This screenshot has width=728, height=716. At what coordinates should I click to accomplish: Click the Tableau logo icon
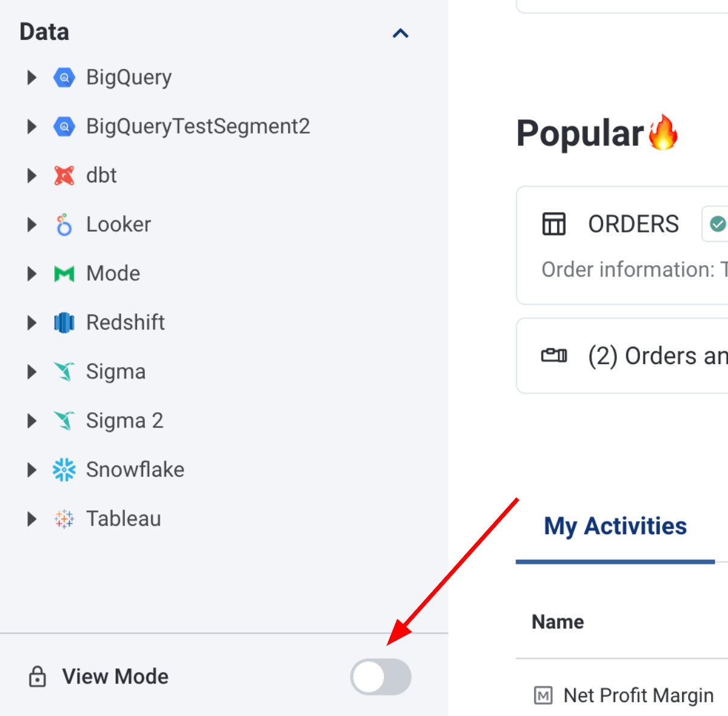[x=64, y=519]
